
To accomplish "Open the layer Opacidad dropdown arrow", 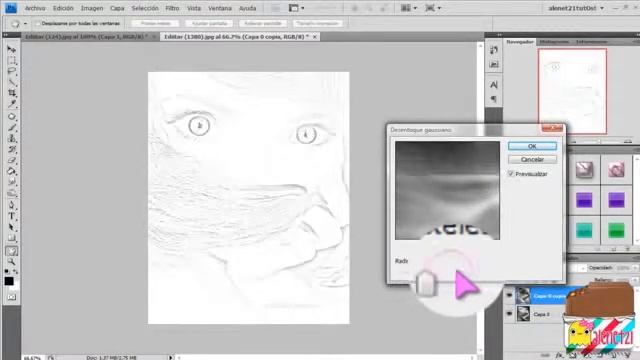I will pyautogui.click(x=635, y=268).
